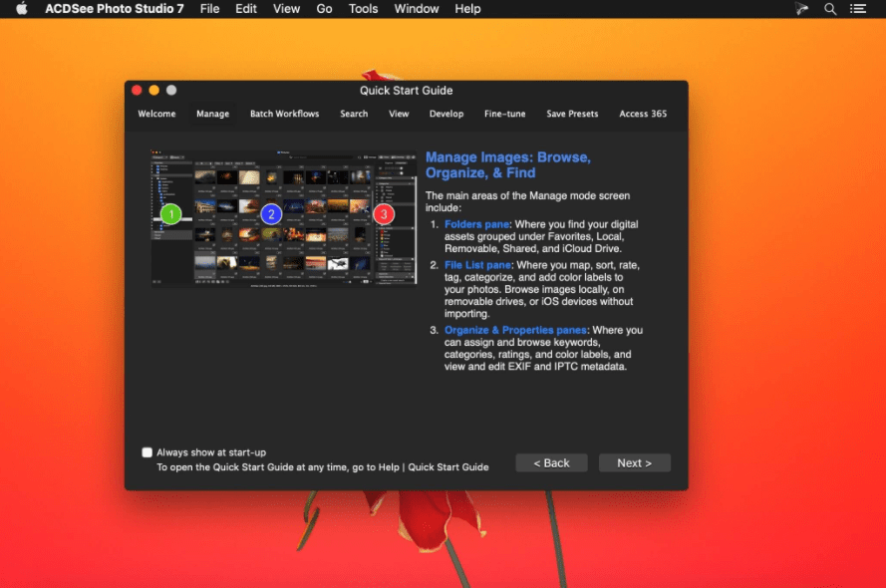
Task: Switch to the Batch Workflows tab
Action: 284,114
